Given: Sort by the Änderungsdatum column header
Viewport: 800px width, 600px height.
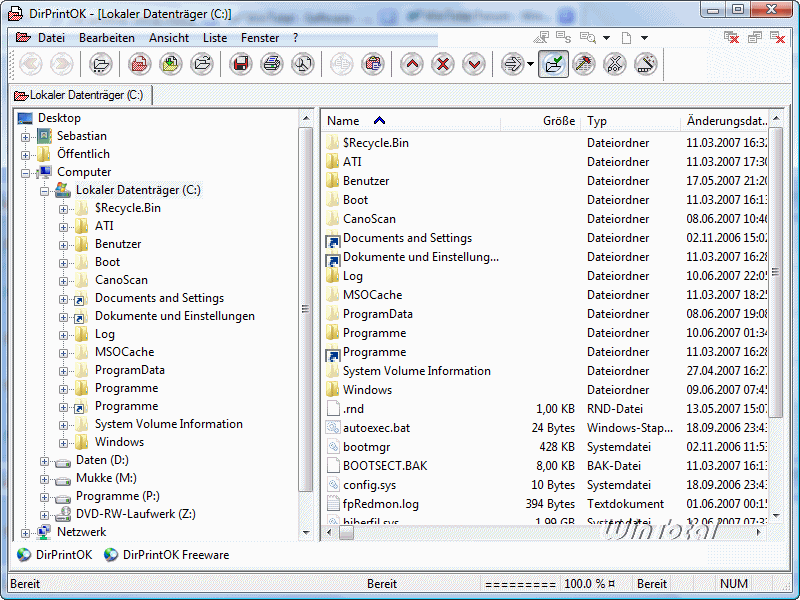Looking at the screenshot, I should click(x=724, y=121).
